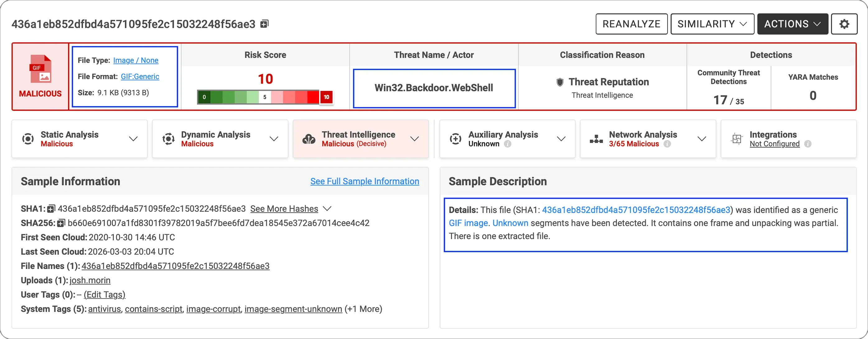Expand the Threat Intelligence section
This screenshot has width=868, height=339.
414,139
